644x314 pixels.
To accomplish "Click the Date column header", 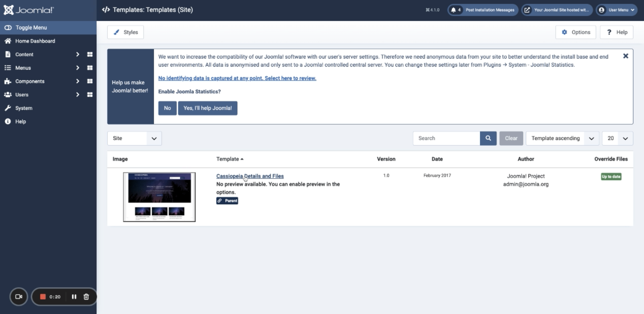I will click(437, 159).
